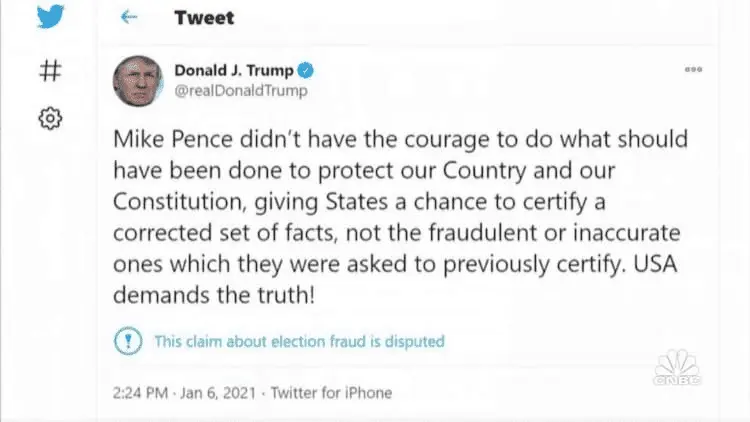Open "This claim about election fraud is disputed"
Viewport: 750px width, 422px height.
pyautogui.click(x=299, y=341)
